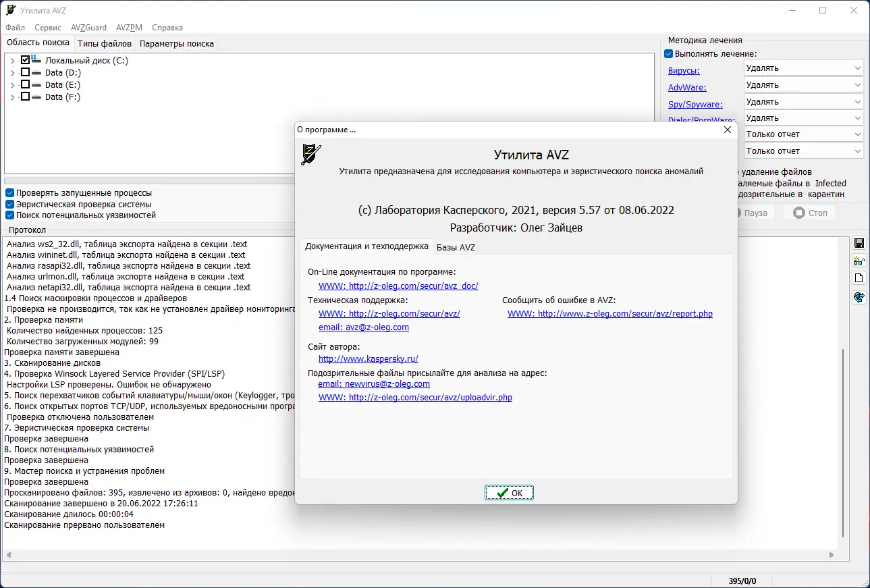
Task: Open the Справка menu
Action: click(167, 28)
